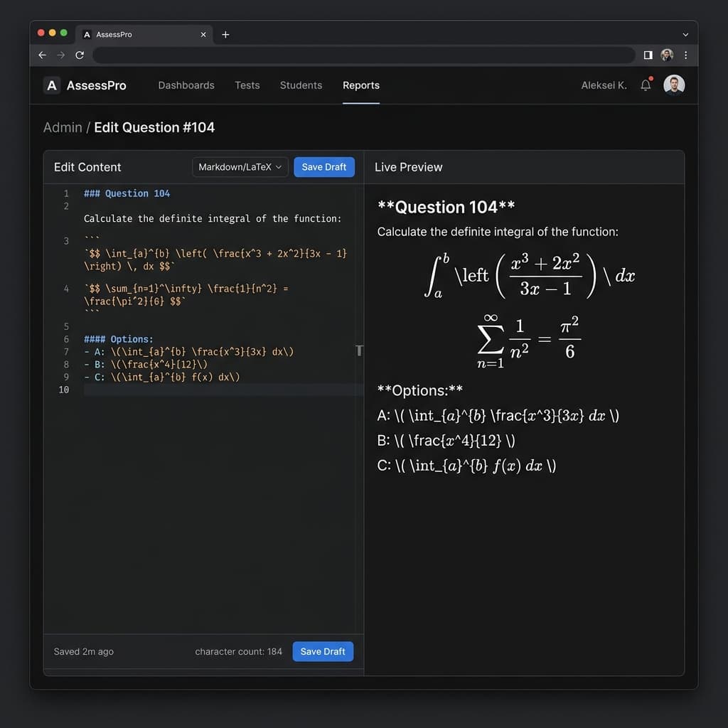Click the 'Saved 2m ago' status
The image size is (728, 728).
[84, 651]
